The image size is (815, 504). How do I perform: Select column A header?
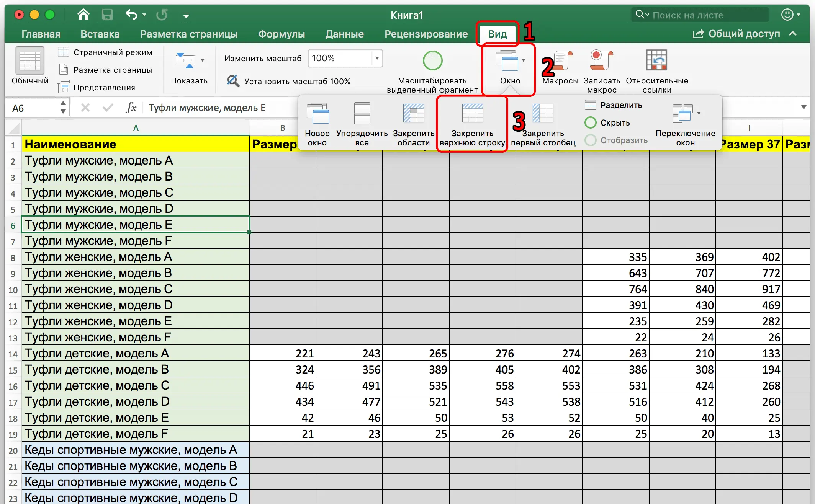(136, 128)
